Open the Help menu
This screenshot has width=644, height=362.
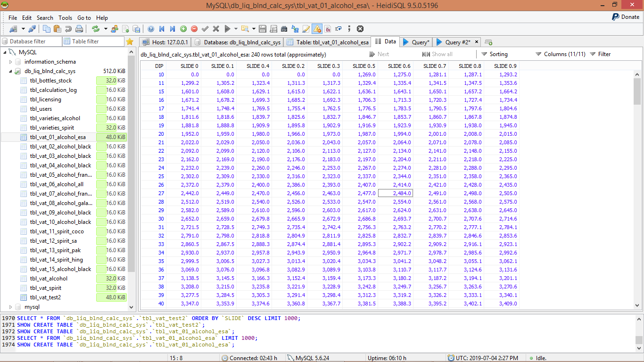click(102, 17)
